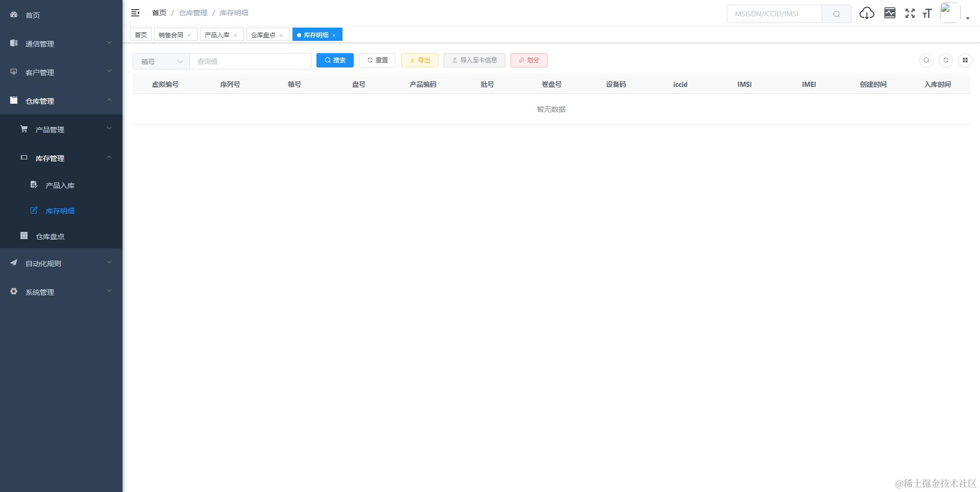The image size is (980, 492).
Task: Click the 虚拟编号 column header
Action: click(x=165, y=84)
